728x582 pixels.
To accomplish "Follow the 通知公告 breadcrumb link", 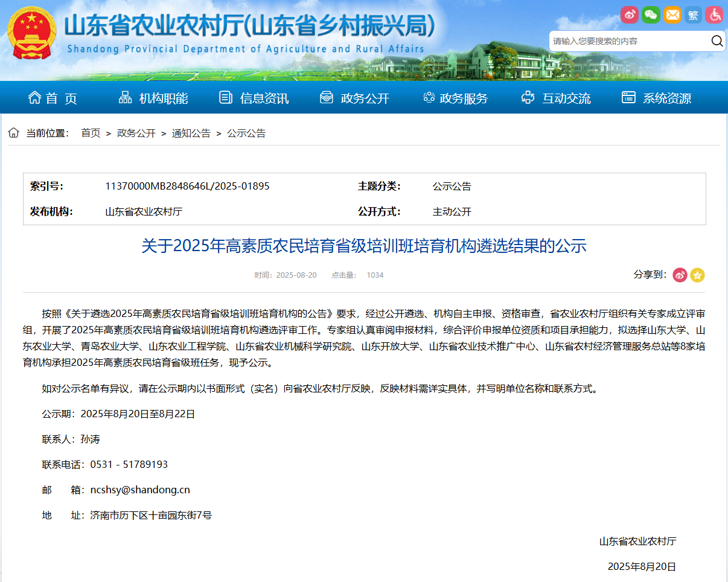I will click(x=191, y=133).
